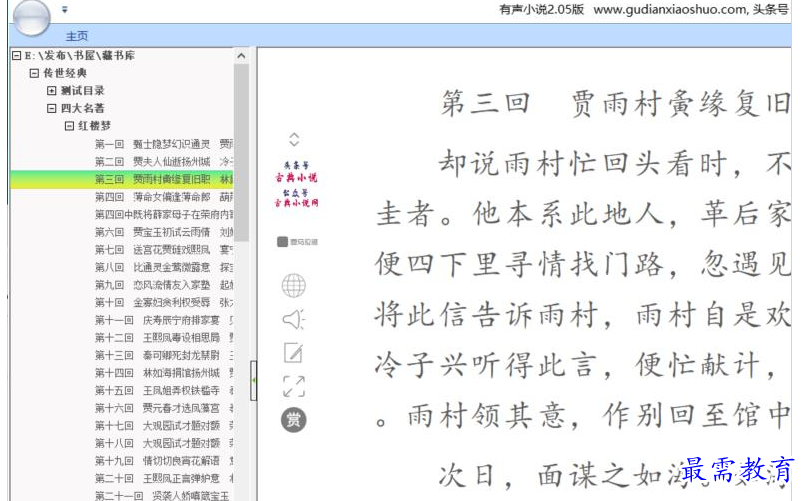Viewport: 803px width, 501px height.
Task: Click the 古典小说 头条号 logo
Action: 296,172
